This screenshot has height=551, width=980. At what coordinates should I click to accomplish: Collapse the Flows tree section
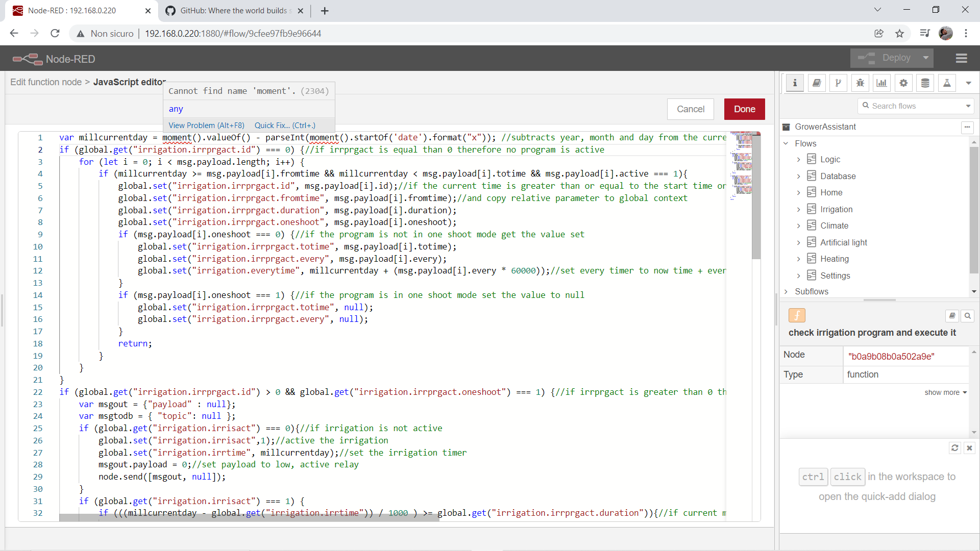click(786, 143)
